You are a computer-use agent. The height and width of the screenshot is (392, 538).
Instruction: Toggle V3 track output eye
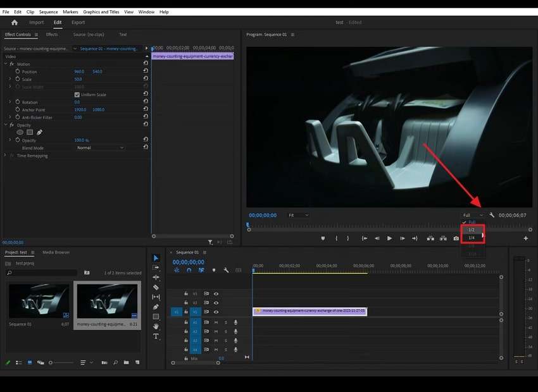tap(216, 293)
